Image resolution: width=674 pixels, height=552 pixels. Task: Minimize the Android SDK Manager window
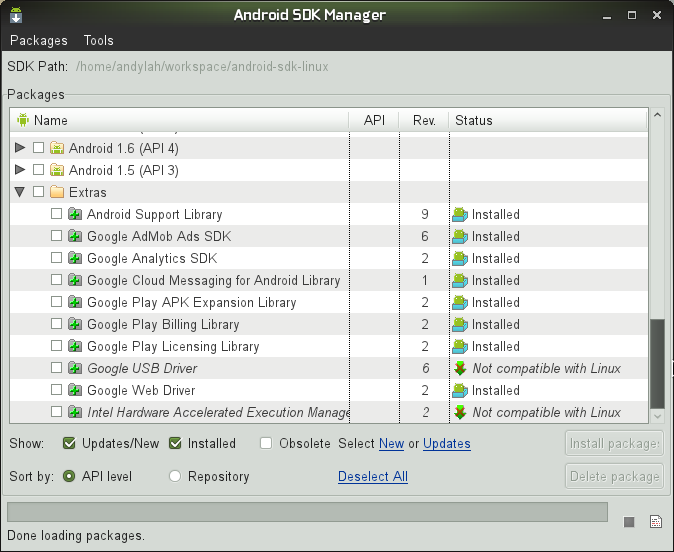pos(607,15)
